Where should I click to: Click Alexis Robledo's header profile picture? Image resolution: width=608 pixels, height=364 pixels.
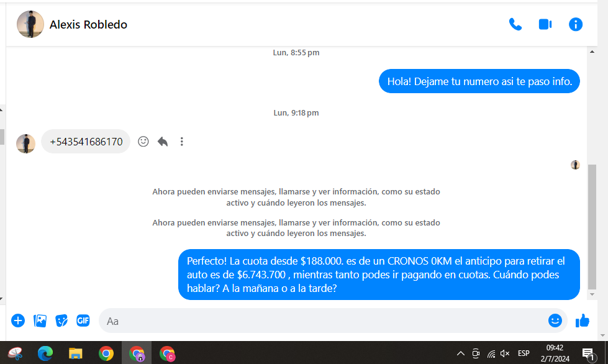point(30,24)
